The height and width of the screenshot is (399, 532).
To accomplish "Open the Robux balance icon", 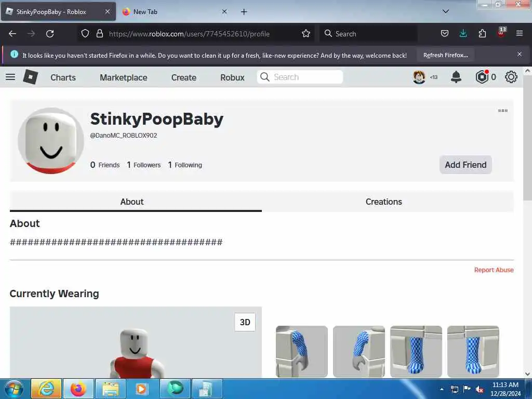I will 482,77.
